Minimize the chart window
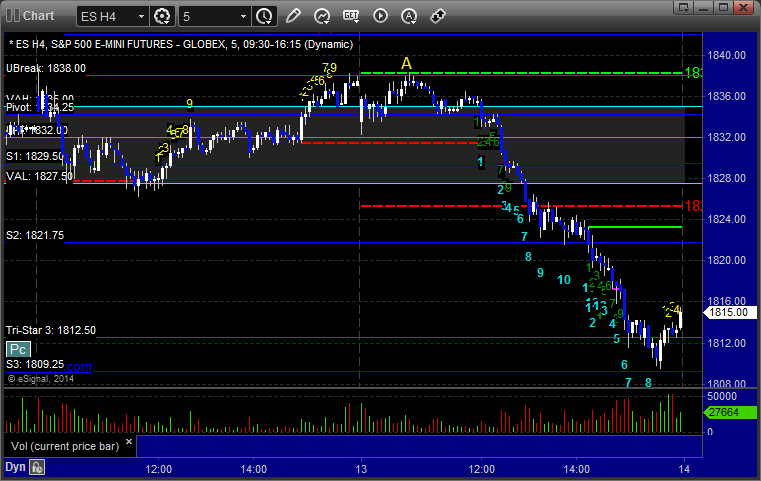Viewport: 761px width, 481px height. pos(704,7)
